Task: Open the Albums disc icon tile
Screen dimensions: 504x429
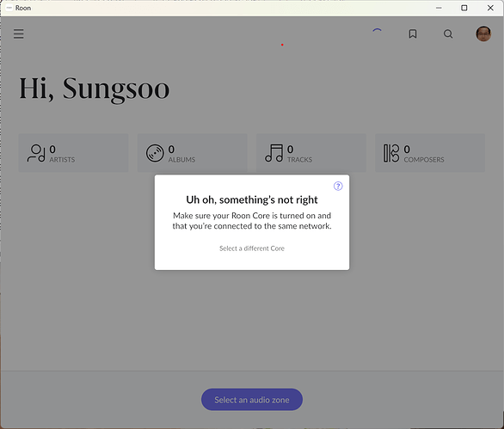Action: [x=192, y=153]
